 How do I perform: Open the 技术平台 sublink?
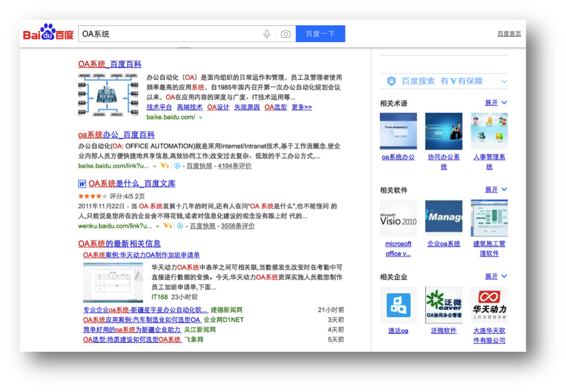pyautogui.click(x=159, y=107)
